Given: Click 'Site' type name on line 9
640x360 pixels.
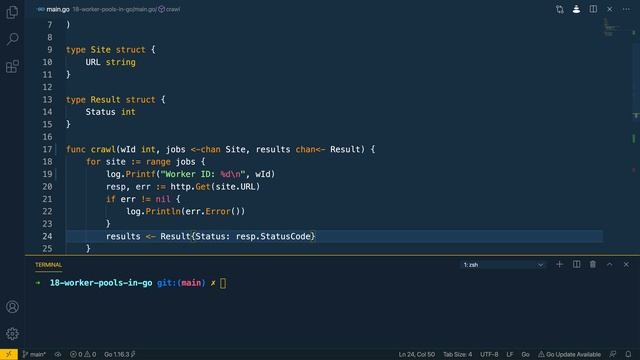Looking at the screenshot, I should tap(100, 50).
